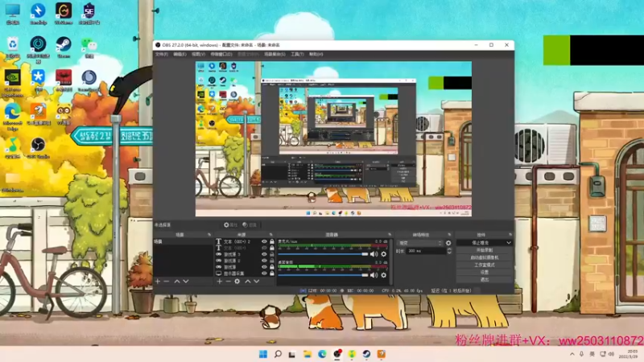Open File Explorer from the taskbar
Image resolution: width=644 pixels, height=362 pixels.
pyautogui.click(x=308, y=354)
